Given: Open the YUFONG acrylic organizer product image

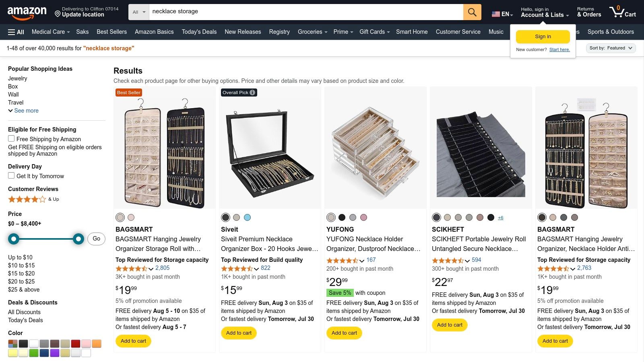Looking at the screenshot, I should coord(375,148).
